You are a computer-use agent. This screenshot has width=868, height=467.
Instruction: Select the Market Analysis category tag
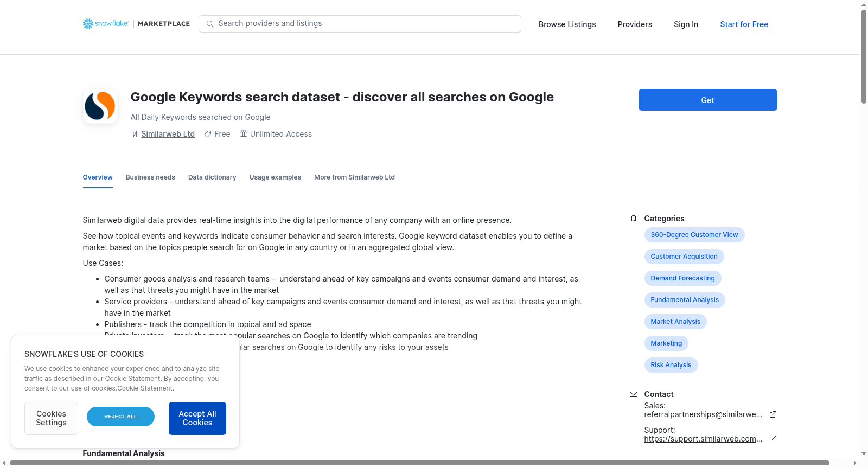click(675, 322)
